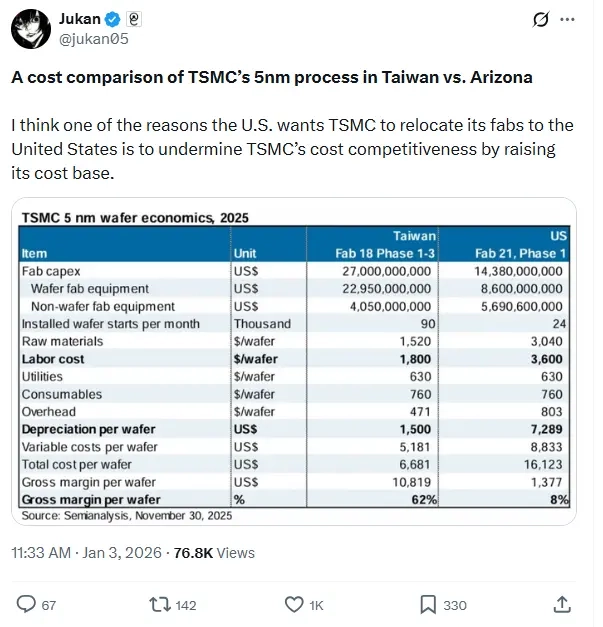Open the share menu upload icon
603x627 pixels.
pyautogui.click(x=563, y=604)
